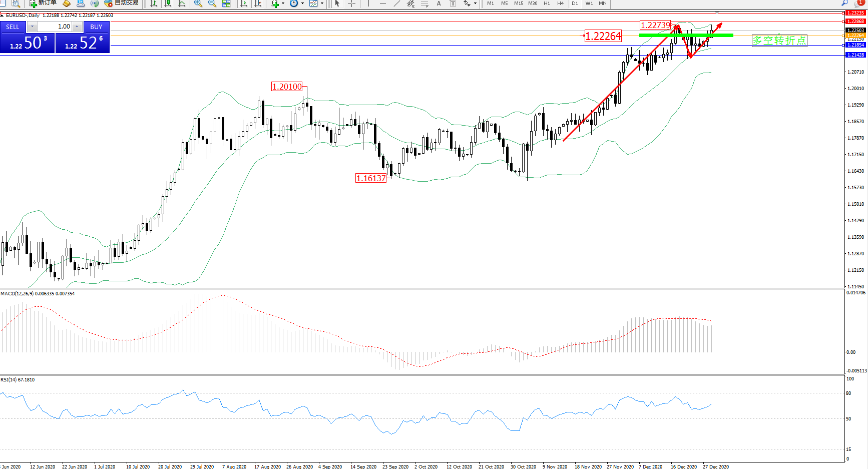868x469 pixels.
Task: Open the tile windows grid icon
Action: pyautogui.click(x=226, y=4)
